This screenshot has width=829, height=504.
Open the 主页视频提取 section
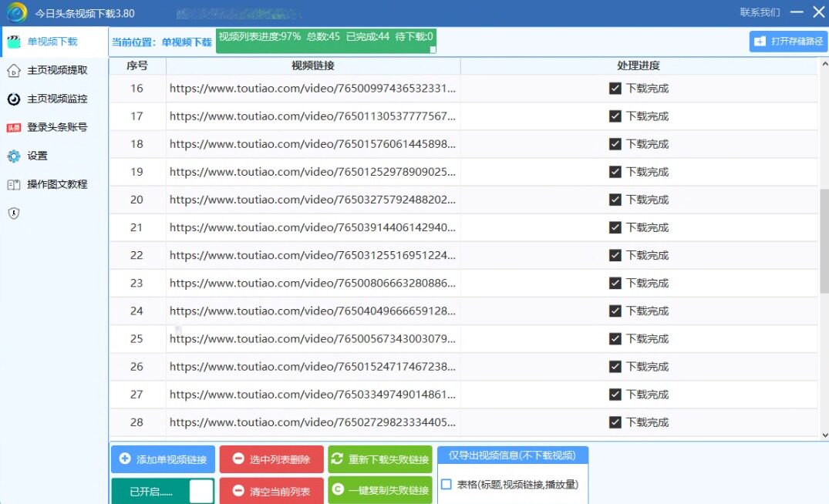(55, 70)
